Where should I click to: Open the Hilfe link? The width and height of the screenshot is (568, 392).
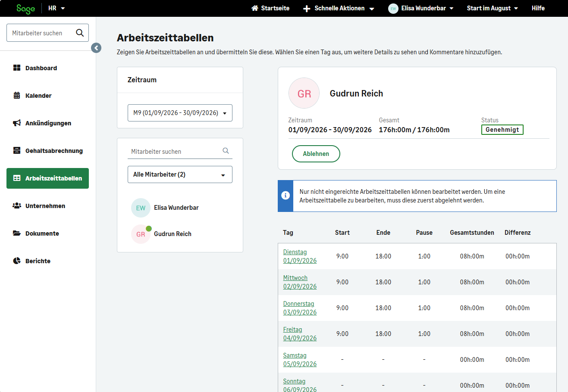pyautogui.click(x=538, y=8)
